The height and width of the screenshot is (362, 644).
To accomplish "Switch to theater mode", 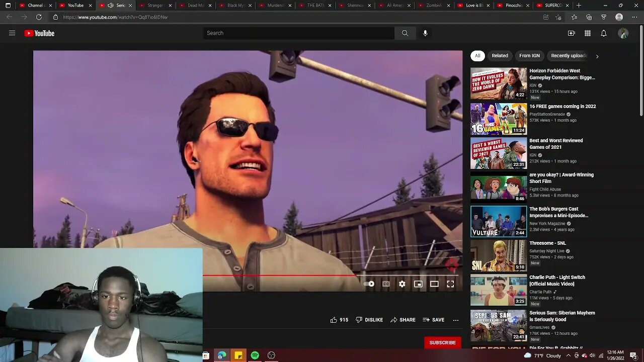I will click(434, 284).
